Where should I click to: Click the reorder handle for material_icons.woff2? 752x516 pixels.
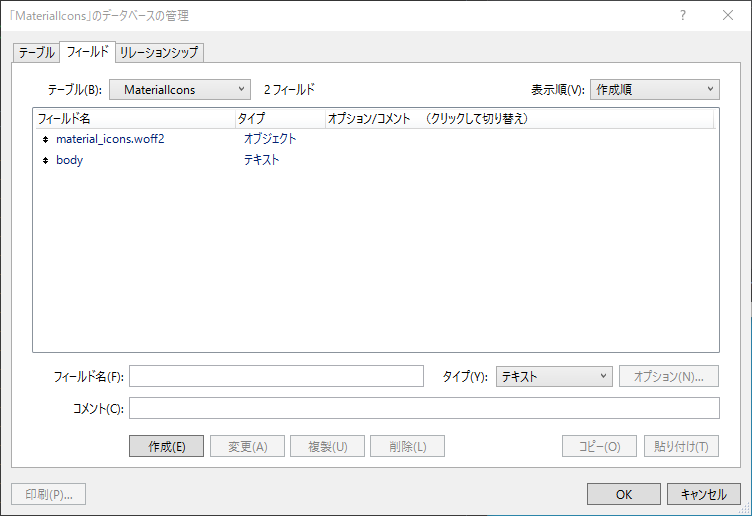tap(46, 140)
